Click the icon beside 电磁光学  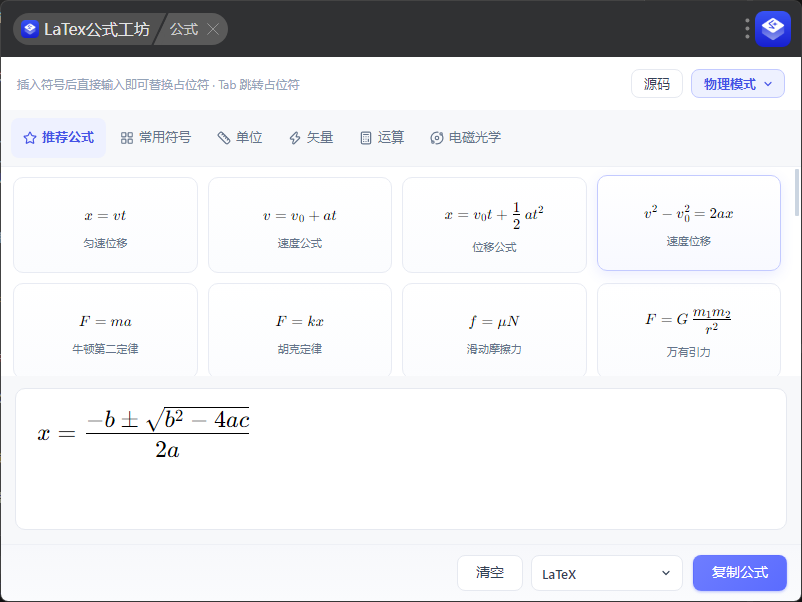pyautogui.click(x=436, y=138)
